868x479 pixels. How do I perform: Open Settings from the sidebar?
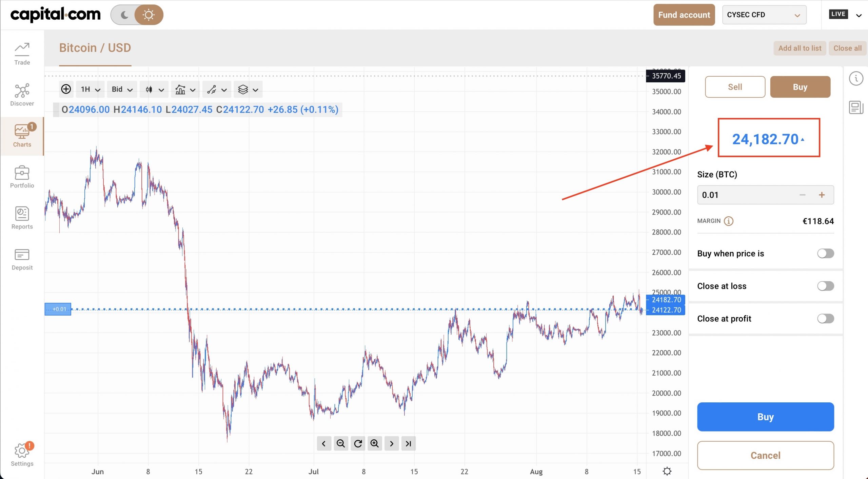coord(22,455)
